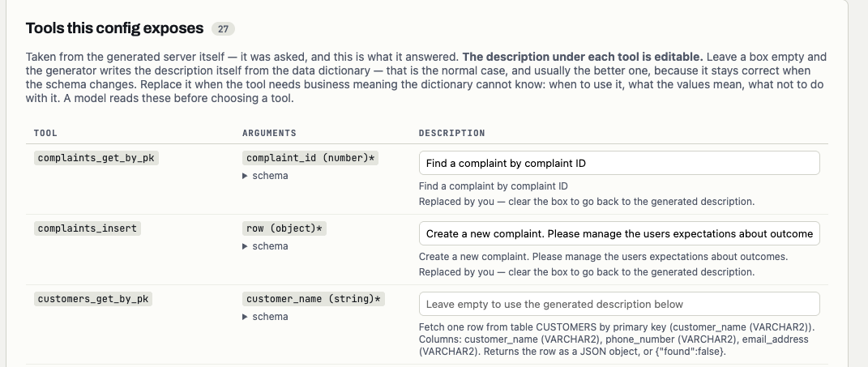Viewport: 868px width, 367px height.
Task: Click the 'Replaced by you' note under complaints_get_by_pk
Action: [586, 202]
